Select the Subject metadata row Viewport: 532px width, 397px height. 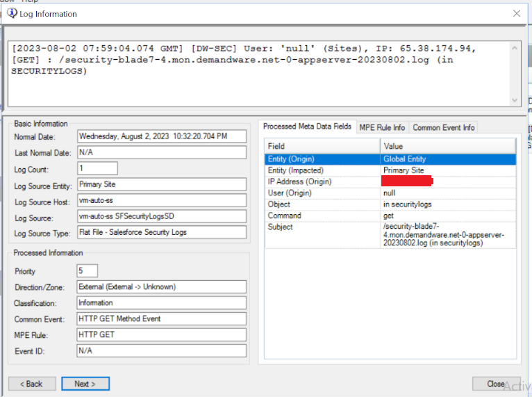322,227
